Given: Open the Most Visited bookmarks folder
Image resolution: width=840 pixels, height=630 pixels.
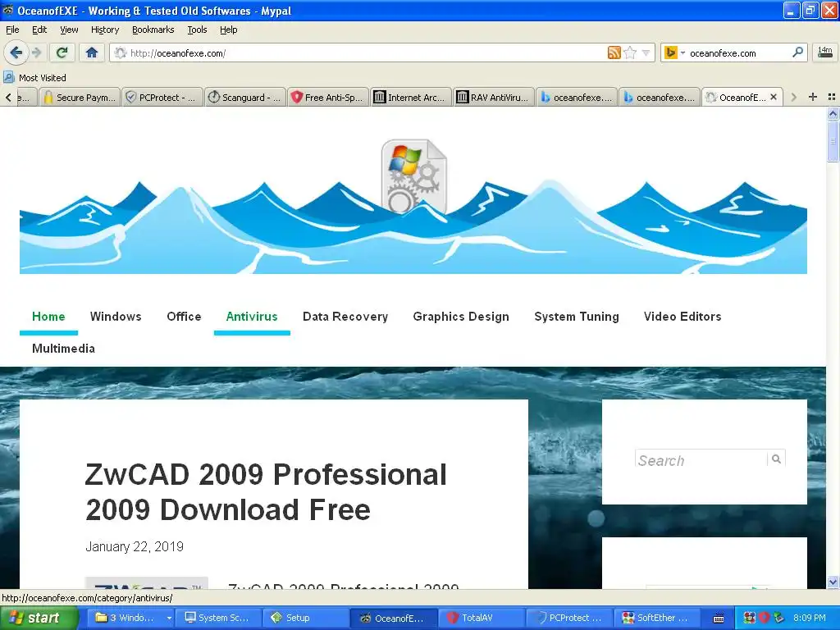Looking at the screenshot, I should (34, 78).
